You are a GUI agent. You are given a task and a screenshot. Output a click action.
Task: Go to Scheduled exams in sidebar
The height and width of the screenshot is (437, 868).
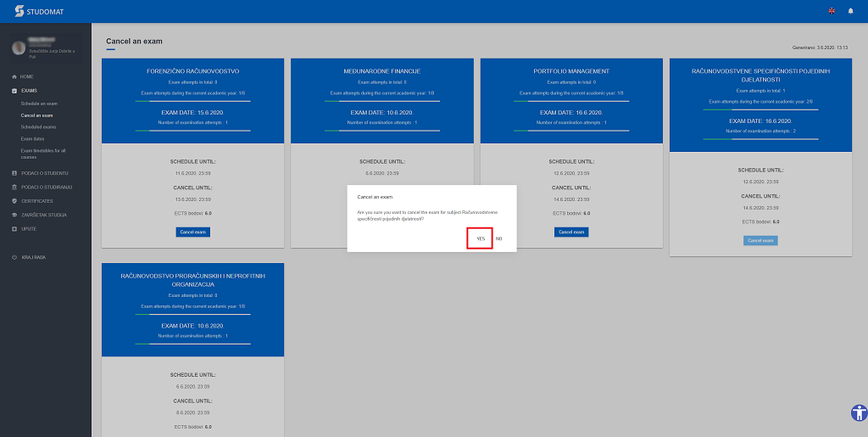click(x=37, y=126)
